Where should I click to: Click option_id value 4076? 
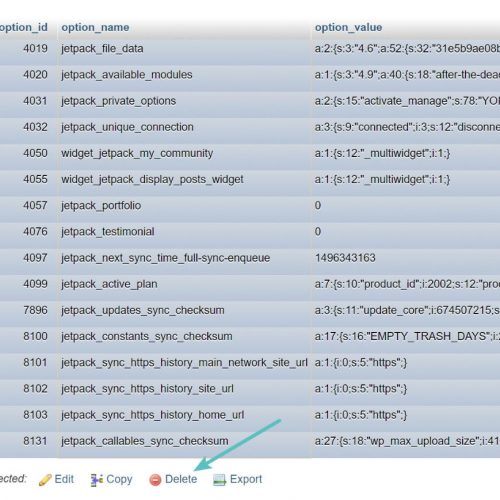click(35, 232)
